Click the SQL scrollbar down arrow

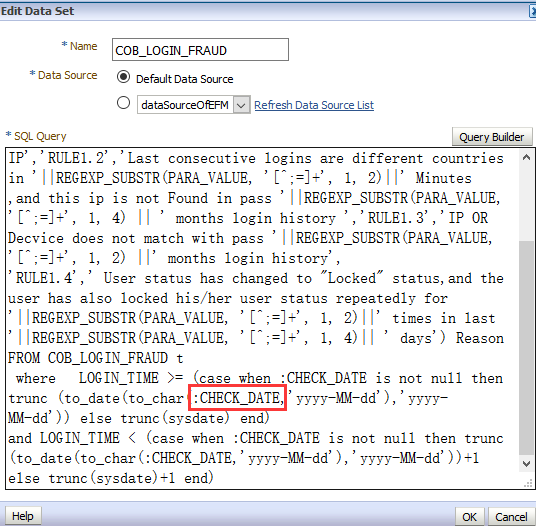[526, 464]
